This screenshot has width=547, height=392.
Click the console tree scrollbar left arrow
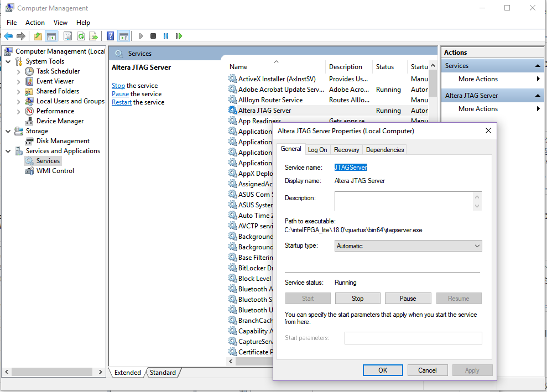7,372
